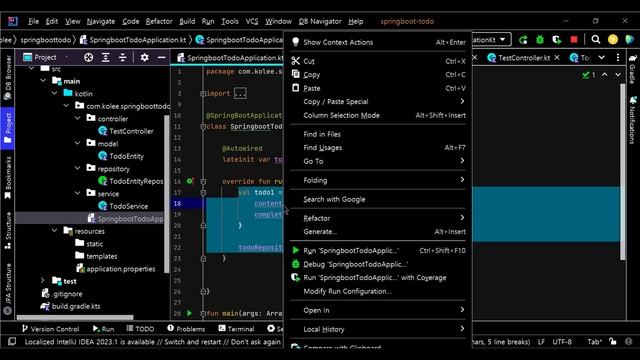Click the run gutter icon beside fun main
The image size is (640, 360).
point(189,313)
